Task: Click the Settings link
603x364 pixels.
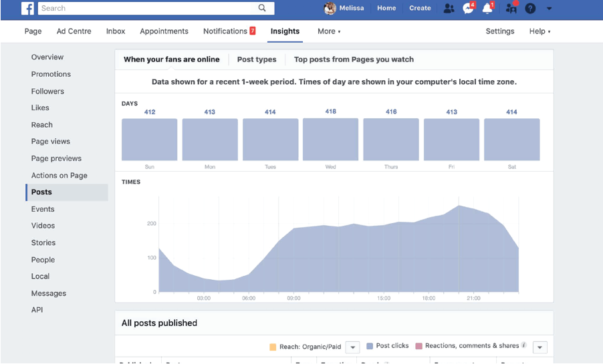Action: (499, 31)
